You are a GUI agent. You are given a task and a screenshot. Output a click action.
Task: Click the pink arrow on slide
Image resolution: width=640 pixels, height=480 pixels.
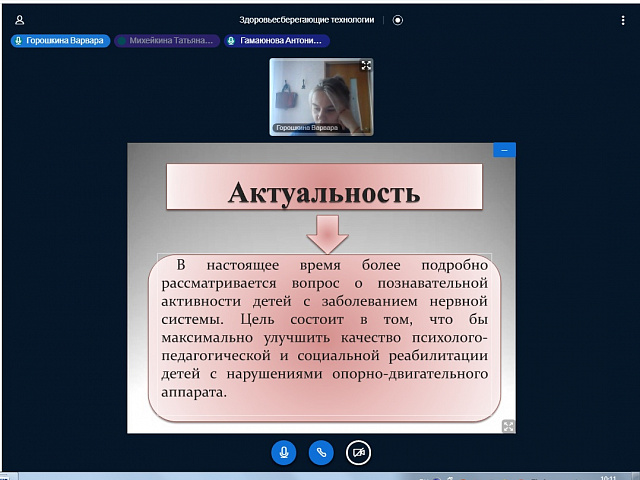pos(327,236)
